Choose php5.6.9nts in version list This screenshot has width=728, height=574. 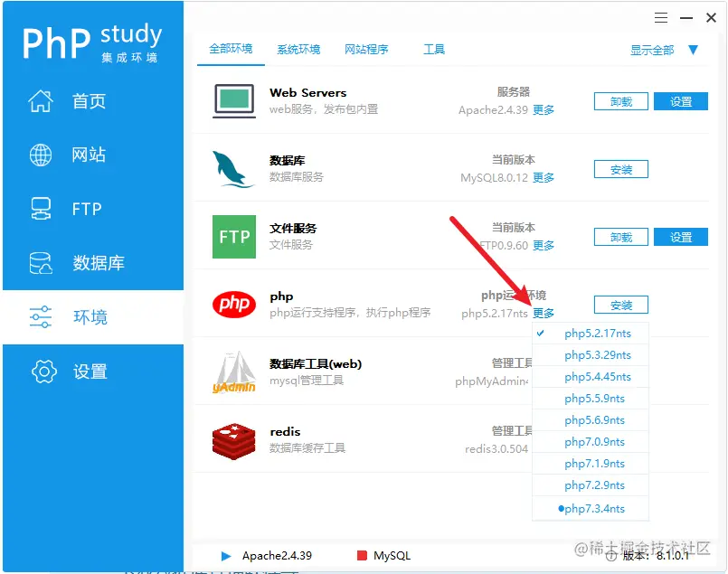[591, 420]
